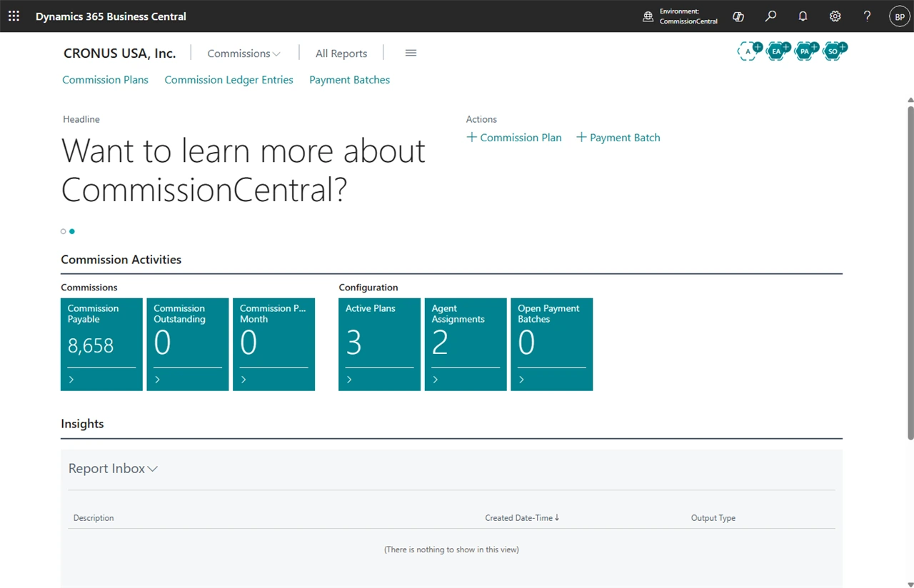Viewport: 914px width, 588px height.
Task: Click the arrow on the Active Plans tile
Action: [x=349, y=380]
